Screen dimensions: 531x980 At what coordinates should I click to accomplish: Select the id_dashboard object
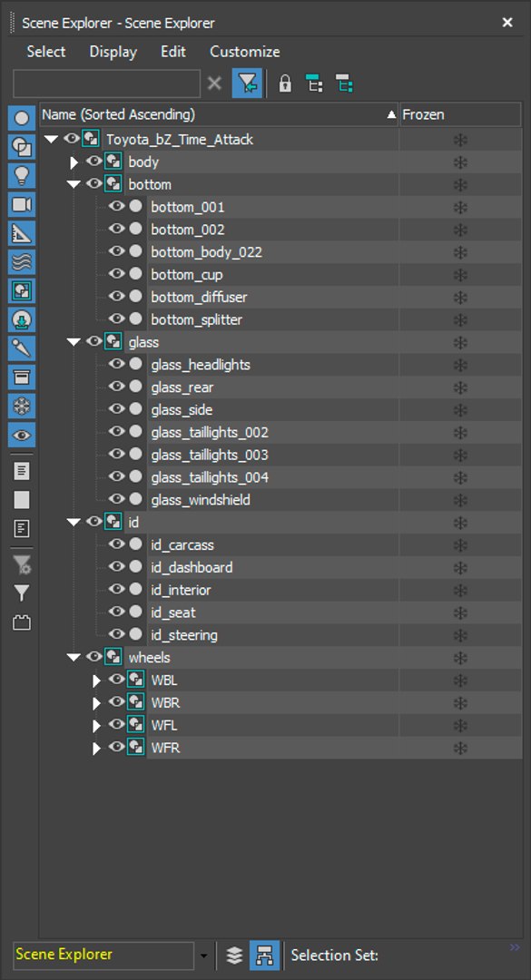pyautogui.click(x=192, y=567)
